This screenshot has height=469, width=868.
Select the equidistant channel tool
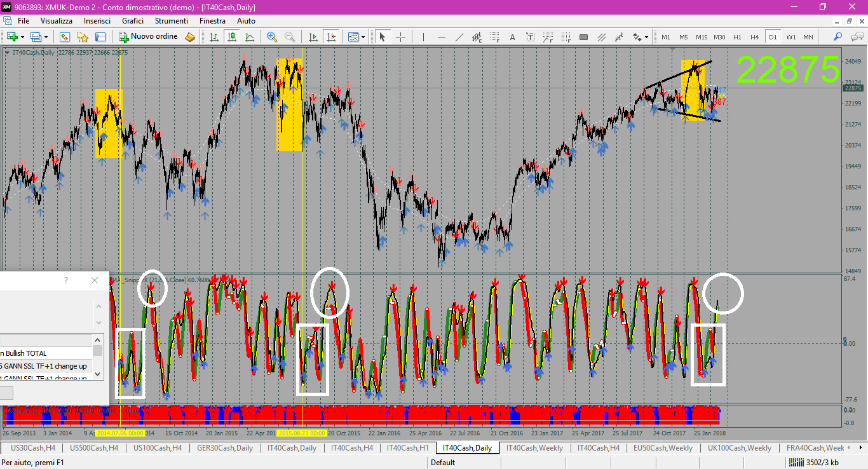[x=477, y=37]
